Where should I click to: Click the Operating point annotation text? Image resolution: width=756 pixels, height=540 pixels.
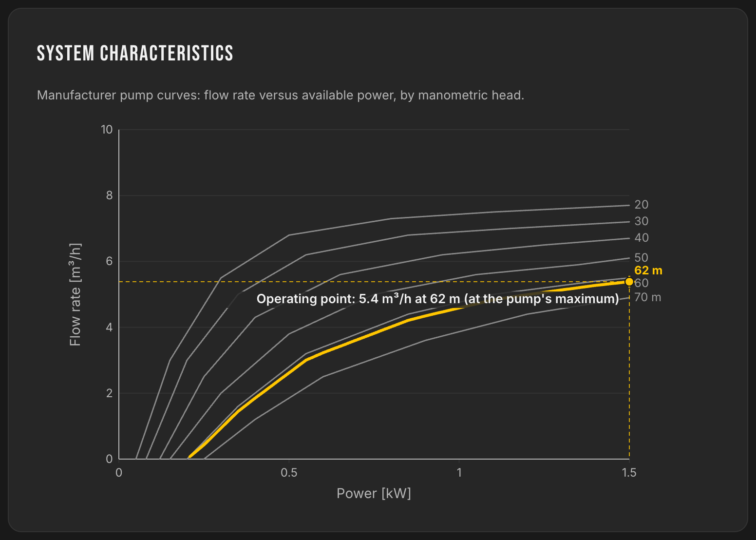[x=437, y=299]
